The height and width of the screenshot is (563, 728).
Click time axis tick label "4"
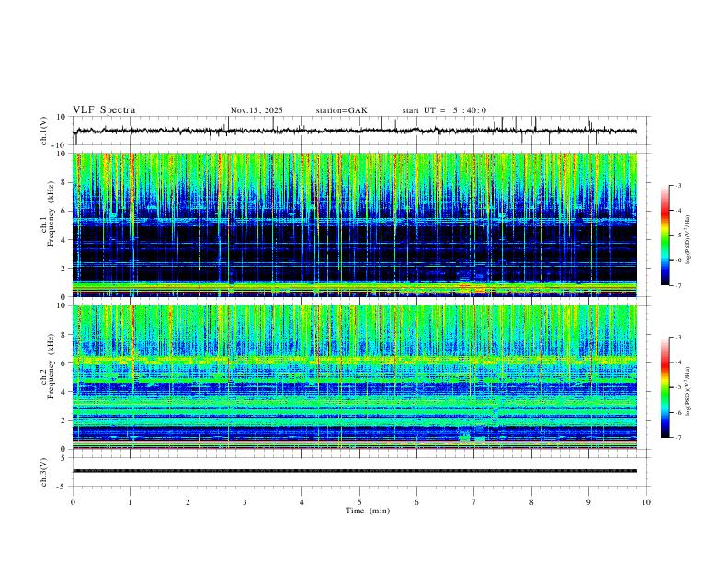[x=301, y=502]
